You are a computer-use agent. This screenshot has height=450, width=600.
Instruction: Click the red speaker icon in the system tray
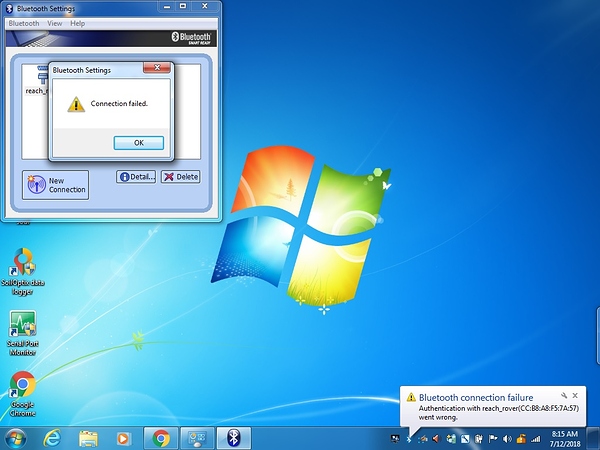coord(436,439)
